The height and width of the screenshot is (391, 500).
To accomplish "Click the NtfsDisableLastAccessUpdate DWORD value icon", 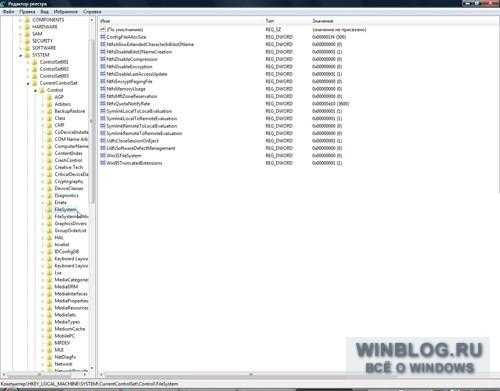I will pos(103,74).
